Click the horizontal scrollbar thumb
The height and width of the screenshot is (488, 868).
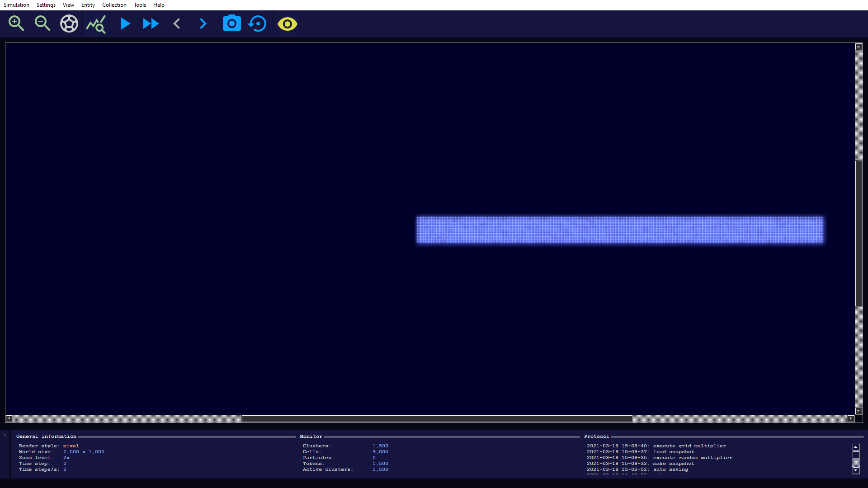coord(437,419)
